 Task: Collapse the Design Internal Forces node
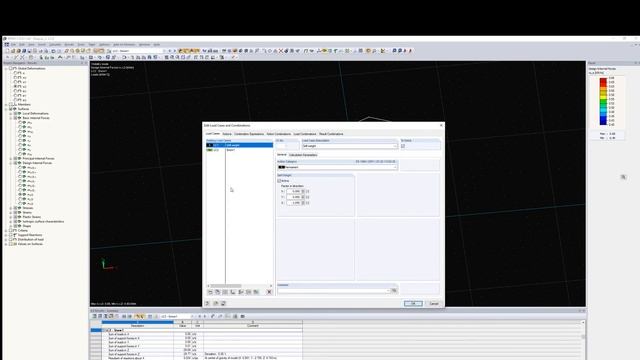click(x=11, y=163)
